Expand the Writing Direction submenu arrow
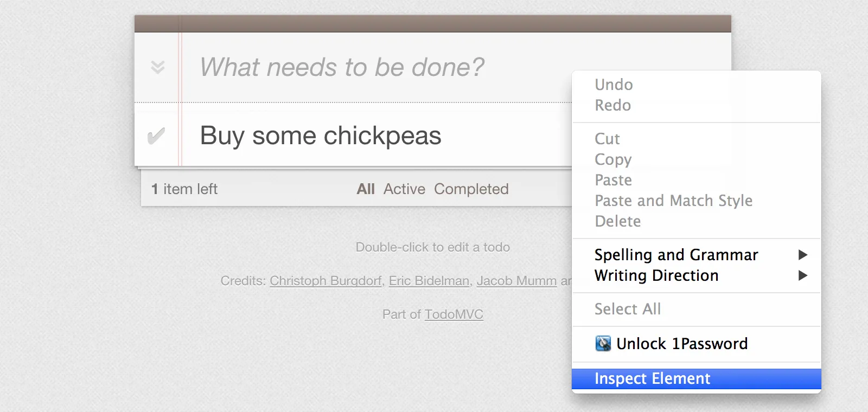The image size is (868, 412). [803, 275]
